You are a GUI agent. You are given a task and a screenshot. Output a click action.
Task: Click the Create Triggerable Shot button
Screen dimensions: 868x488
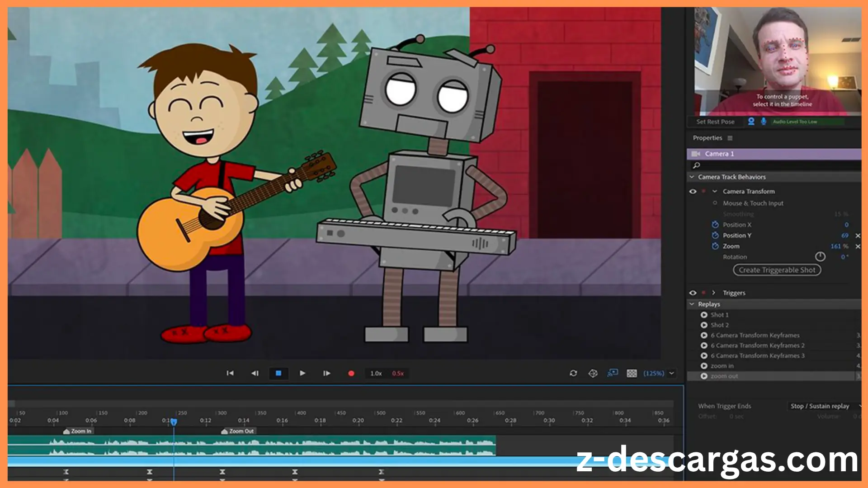pos(777,270)
